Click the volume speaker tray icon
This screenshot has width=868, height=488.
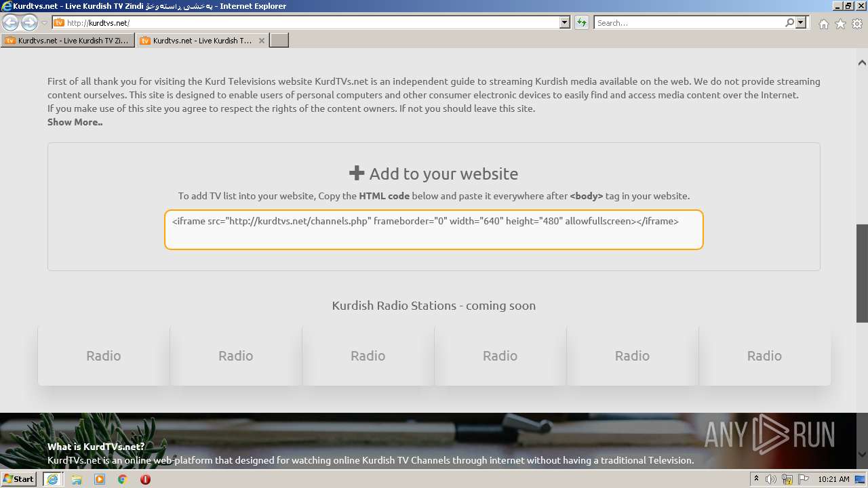771,479
